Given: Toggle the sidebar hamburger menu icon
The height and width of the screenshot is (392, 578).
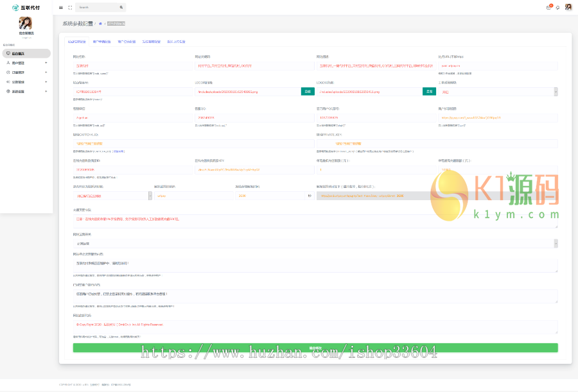Looking at the screenshot, I should click(x=61, y=8).
